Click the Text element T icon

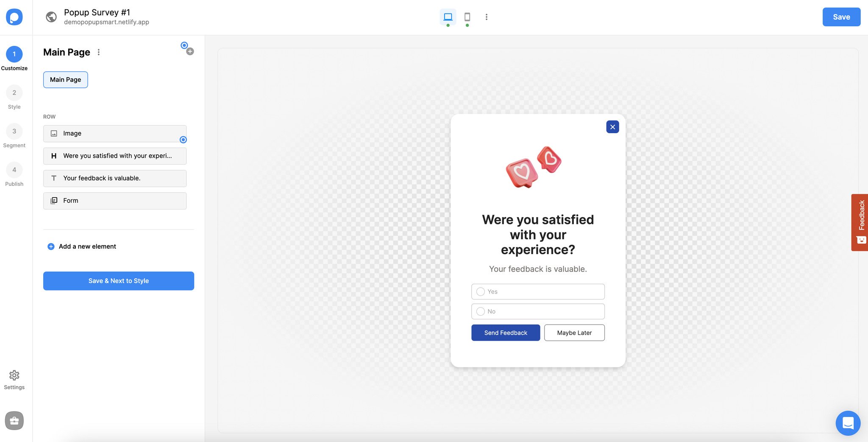pos(53,178)
